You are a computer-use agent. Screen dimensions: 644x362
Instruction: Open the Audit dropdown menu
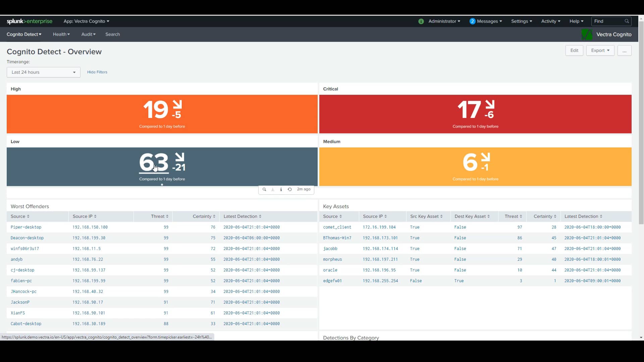[88, 34]
